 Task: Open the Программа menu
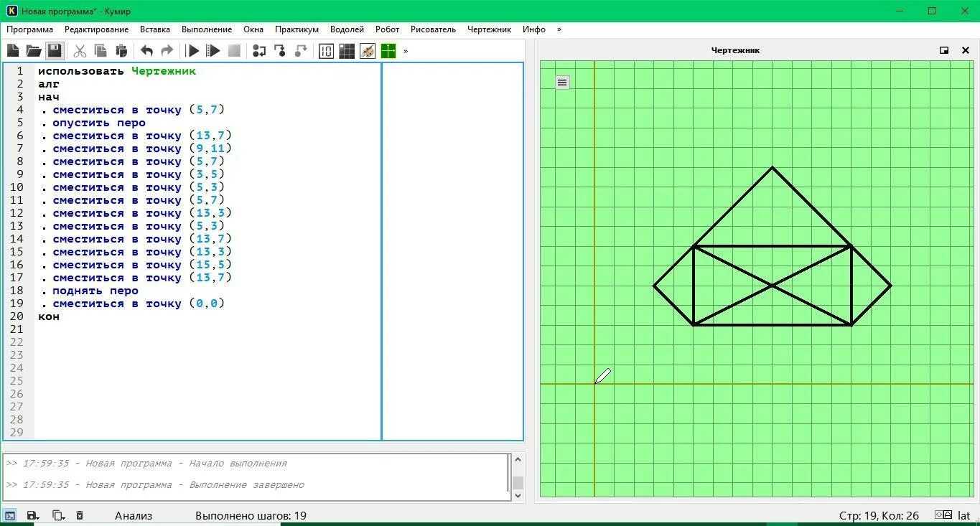(x=30, y=29)
